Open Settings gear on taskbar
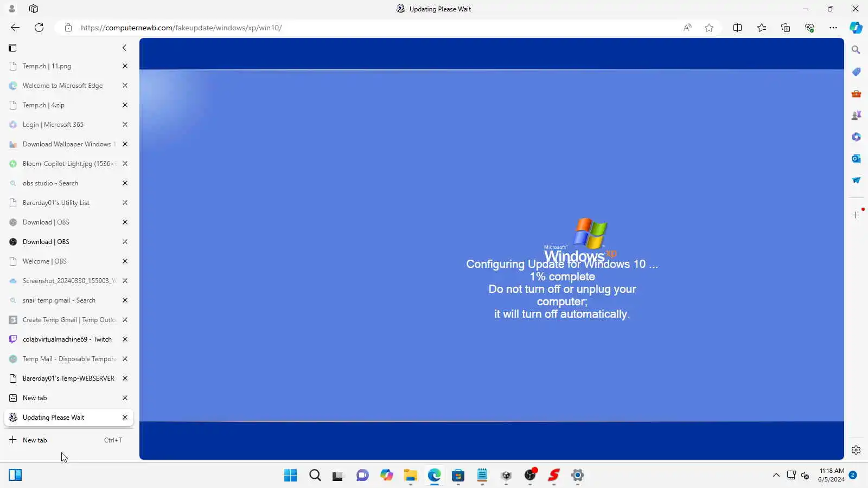Viewport: 868px width, 488px height. [578, 476]
